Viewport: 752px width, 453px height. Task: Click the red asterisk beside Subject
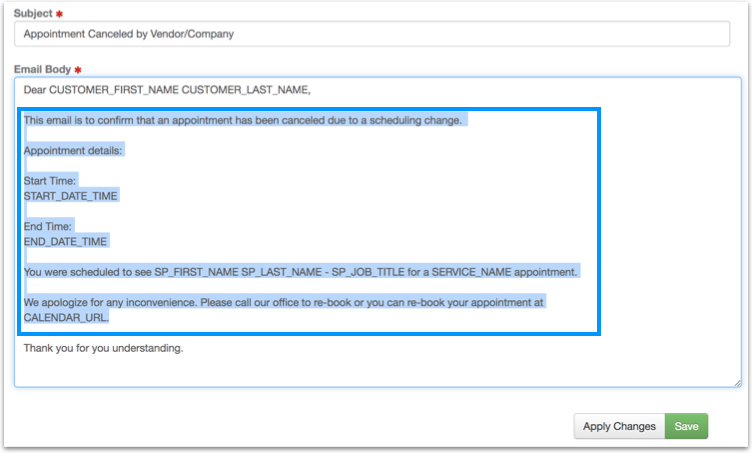[x=59, y=13]
